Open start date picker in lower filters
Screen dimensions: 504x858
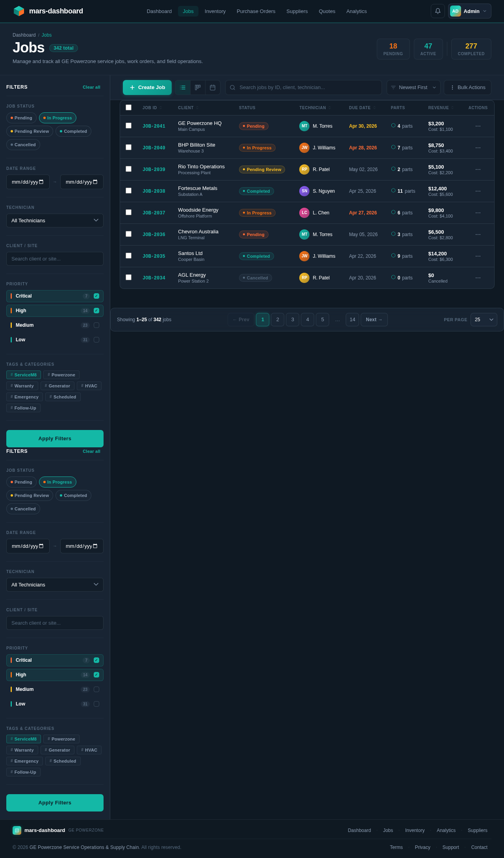(x=41, y=546)
